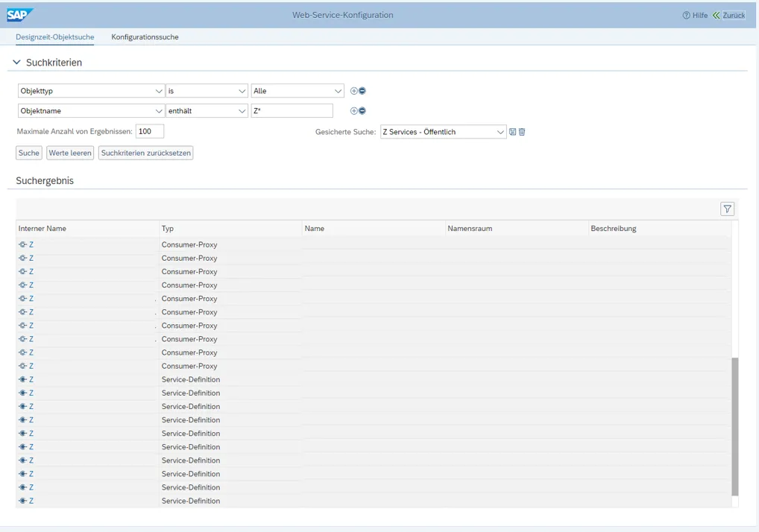Add criterion row after Objektname

[x=354, y=111]
